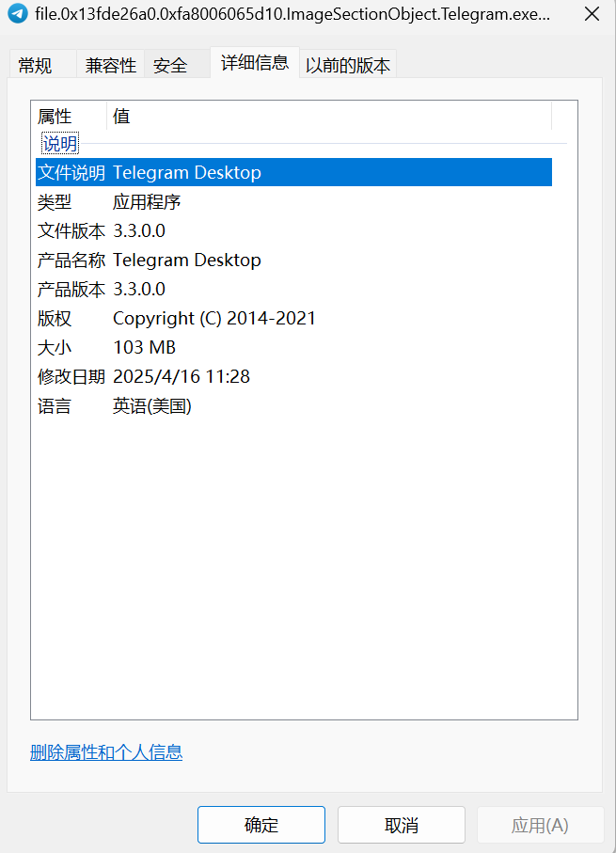Click the 文件版本 value 3.3.0.0
The height and width of the screenshot is (853, 616).
139,230
